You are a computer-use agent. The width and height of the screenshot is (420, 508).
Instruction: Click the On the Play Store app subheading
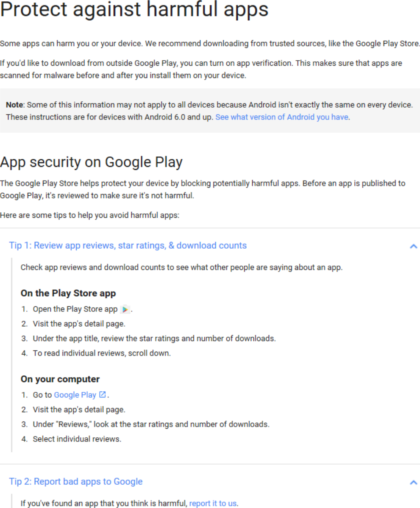point(68,293)
